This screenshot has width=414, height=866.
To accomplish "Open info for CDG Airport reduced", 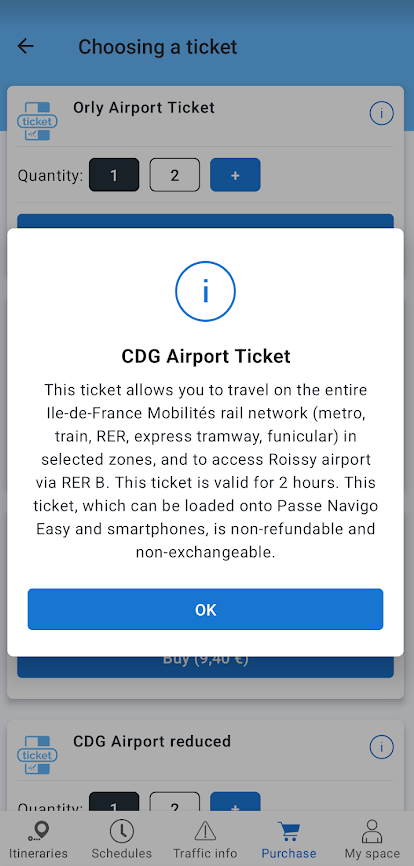I will [381, 747].
